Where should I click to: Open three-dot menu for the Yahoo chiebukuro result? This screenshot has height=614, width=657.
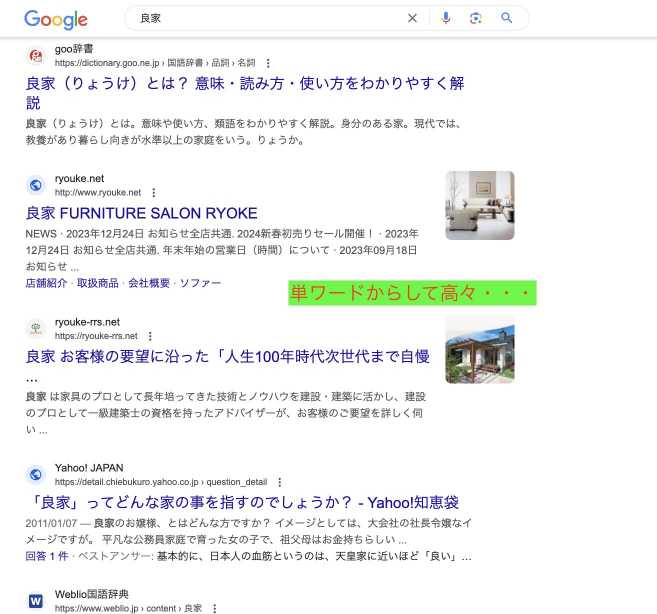(280, 482)
